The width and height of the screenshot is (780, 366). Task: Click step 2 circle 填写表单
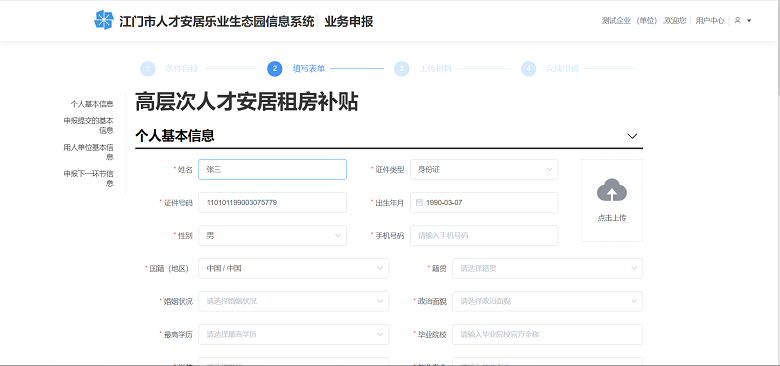(x=275, y=69)
